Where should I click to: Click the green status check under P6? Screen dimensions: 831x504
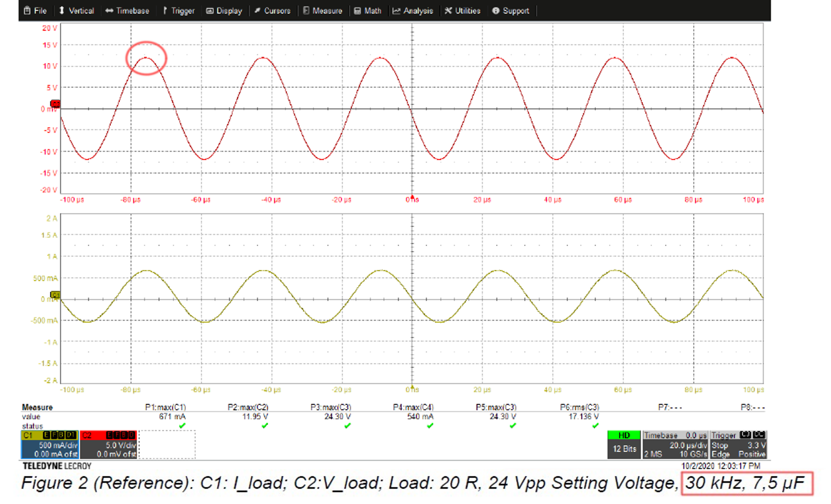coord(595,426)
